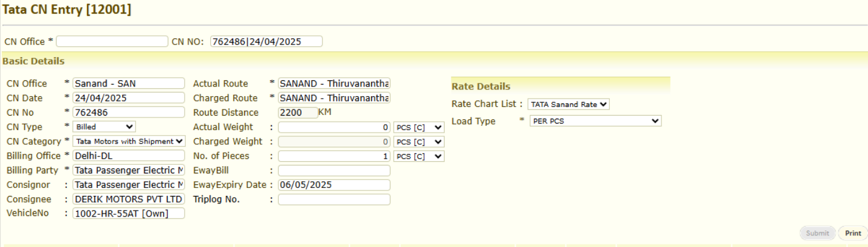The width and height of the screenshot is (868, 247).
Task: Click the empty EwayBill input field
Action: point(334,170)
